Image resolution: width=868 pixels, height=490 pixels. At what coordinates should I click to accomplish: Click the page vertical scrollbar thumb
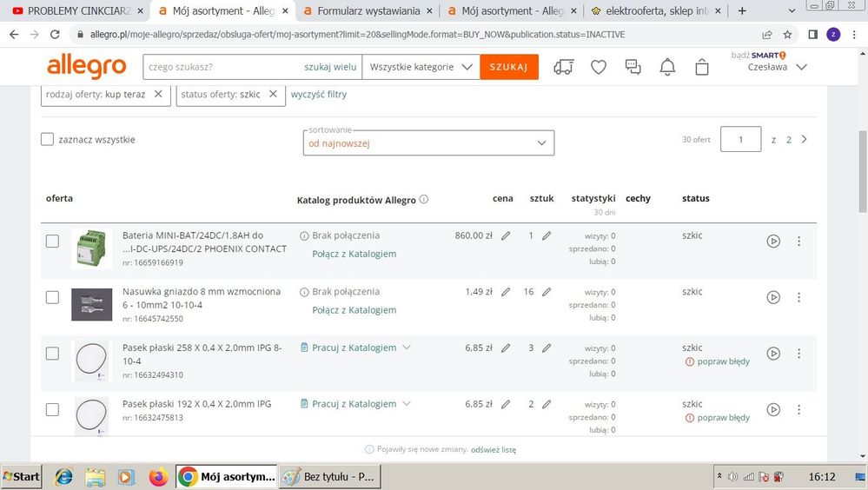tap(863, 172)
